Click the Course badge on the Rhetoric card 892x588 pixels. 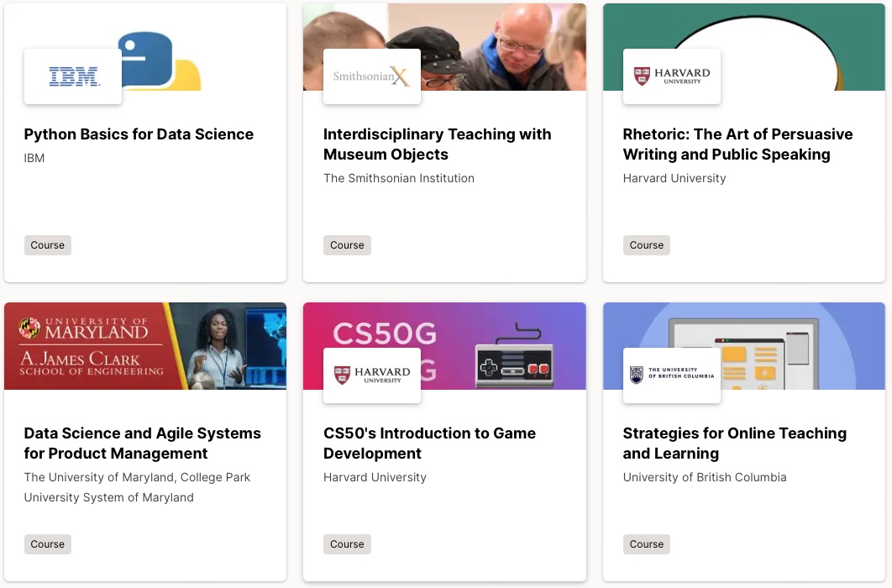pyautogui.click(x=646, y=244)
